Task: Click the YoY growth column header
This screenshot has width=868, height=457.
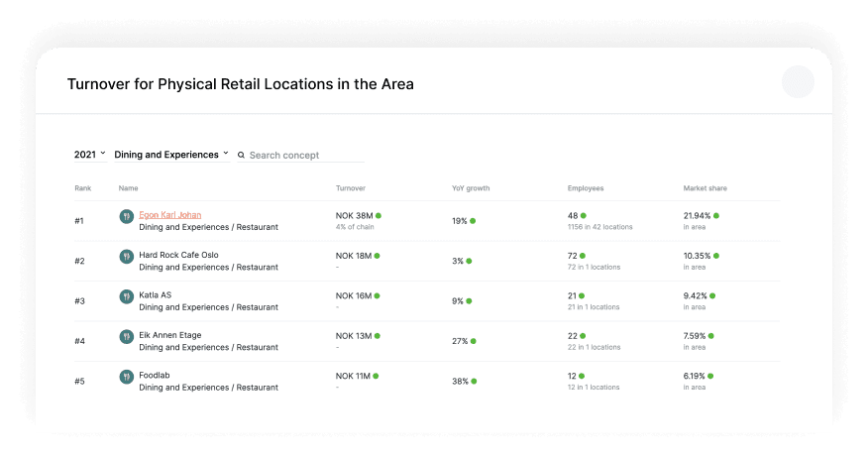Action: pos(471,188)
